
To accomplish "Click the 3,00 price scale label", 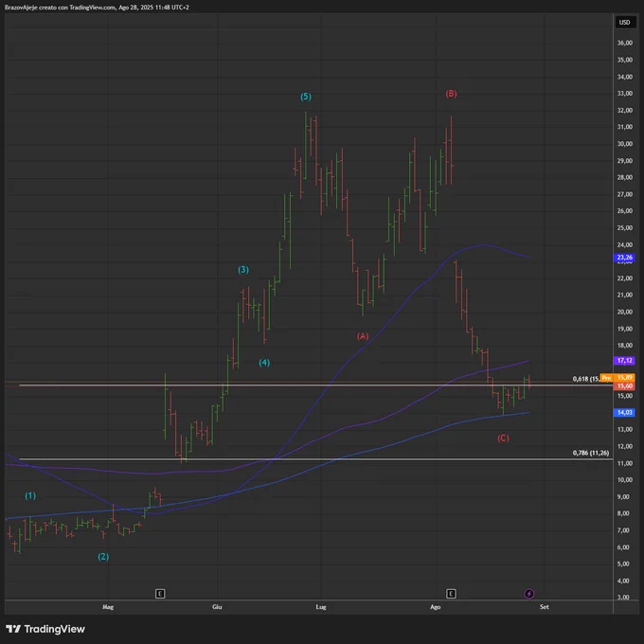I will coord(625,598).
